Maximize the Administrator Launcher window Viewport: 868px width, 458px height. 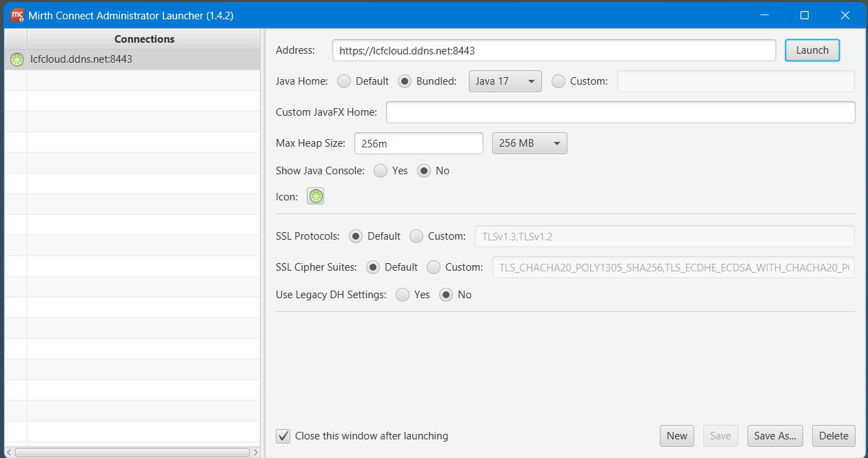tap(805, 14)
